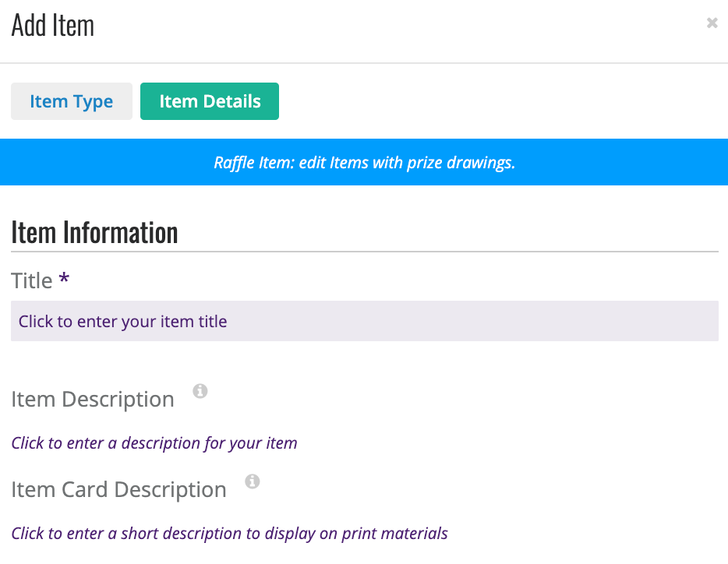Show info tooltip for Item Card Description

252,481
